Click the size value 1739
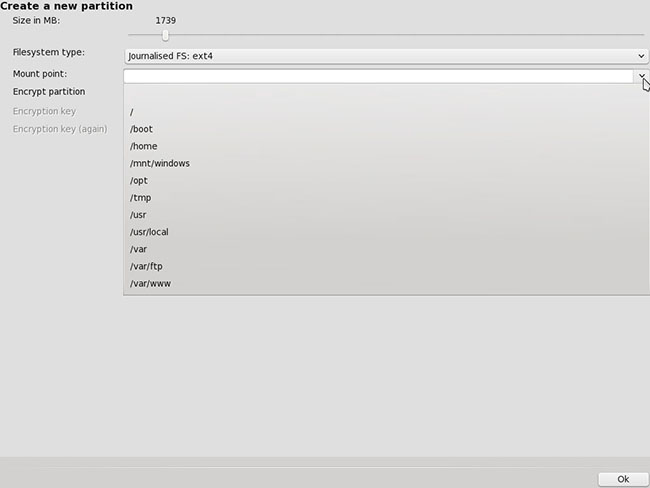The height and width of the screenshot is (488, 650). tap(165, 20)
